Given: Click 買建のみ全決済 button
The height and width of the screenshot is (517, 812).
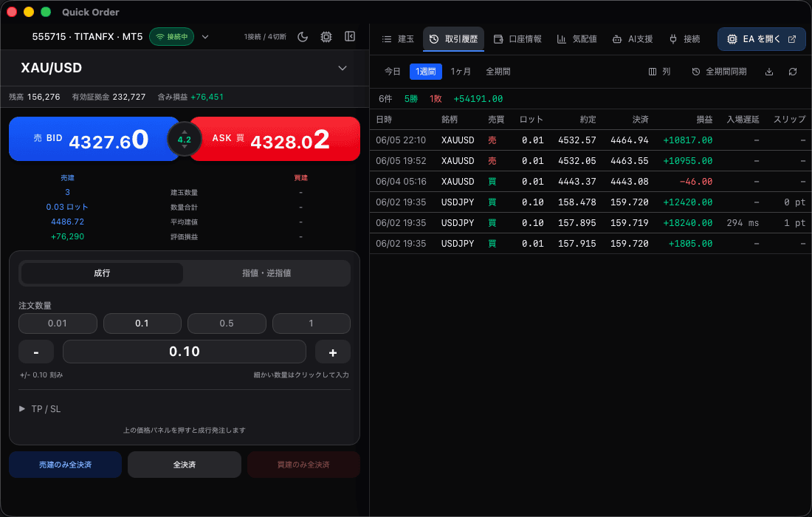Looking at the screenshot, I should (x=303, y=465).
